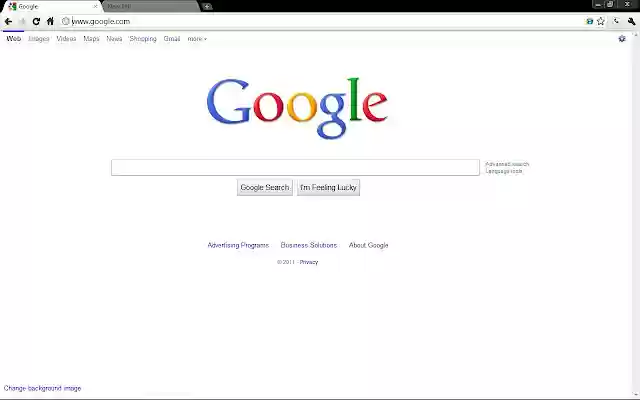This screenshot has width=640, height=400.
Task: Minimize the browser window
Action: [598, 4]
